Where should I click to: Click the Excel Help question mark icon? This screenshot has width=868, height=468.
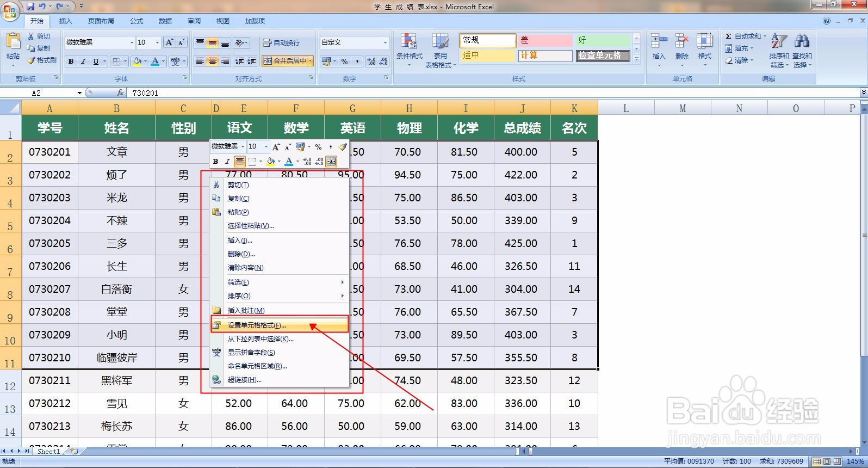tap(827, 21)
